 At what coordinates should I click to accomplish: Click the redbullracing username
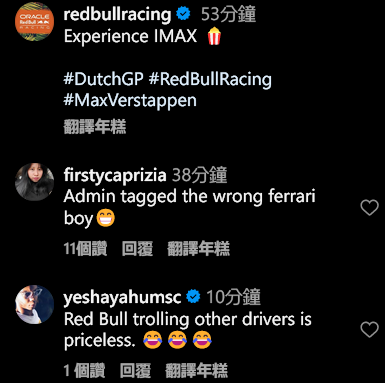117,14
